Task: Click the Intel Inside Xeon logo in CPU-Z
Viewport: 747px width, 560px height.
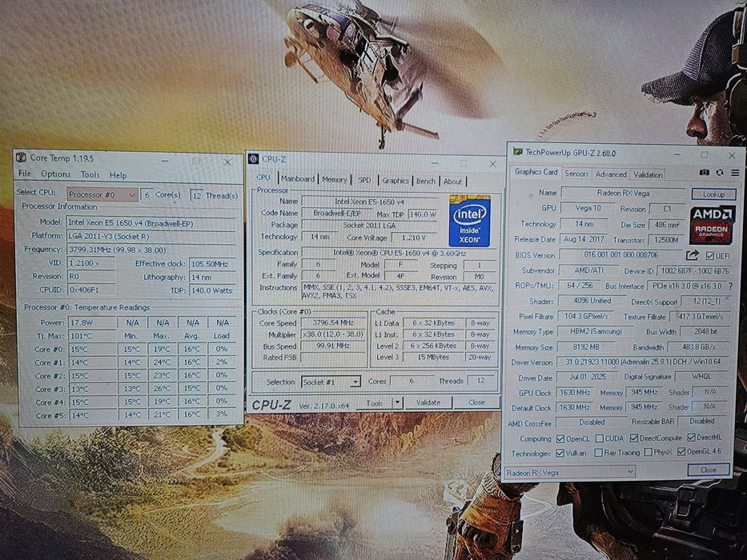Action: point(469,221)
